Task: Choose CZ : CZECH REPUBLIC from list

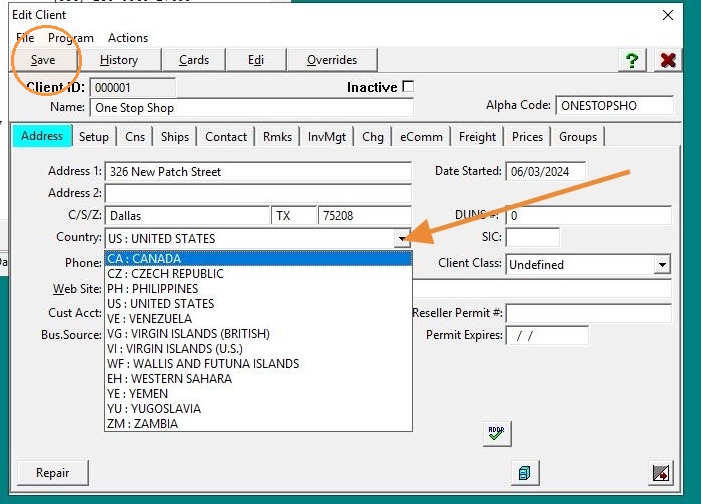Action: coord(258,274)
